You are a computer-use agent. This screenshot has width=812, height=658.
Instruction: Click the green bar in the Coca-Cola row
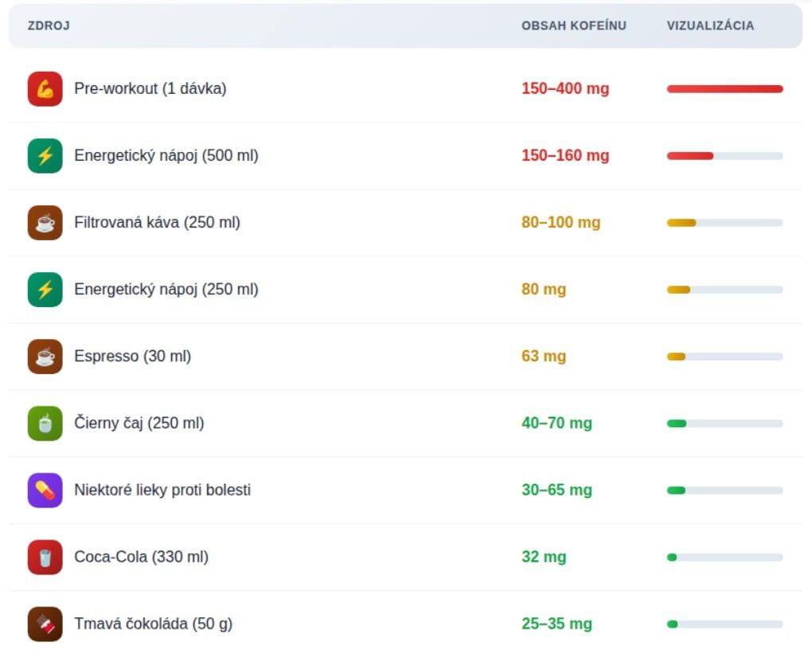pos(672,557)
